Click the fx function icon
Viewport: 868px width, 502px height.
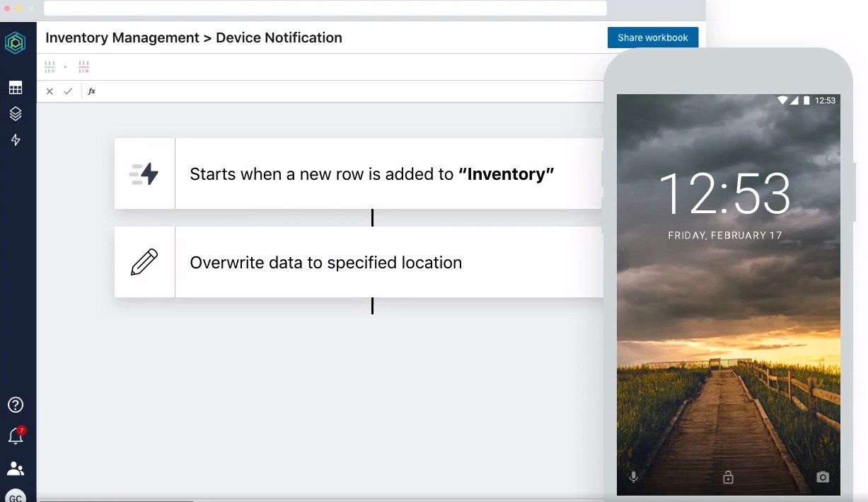pyautogui.click(x=91, y=91)
